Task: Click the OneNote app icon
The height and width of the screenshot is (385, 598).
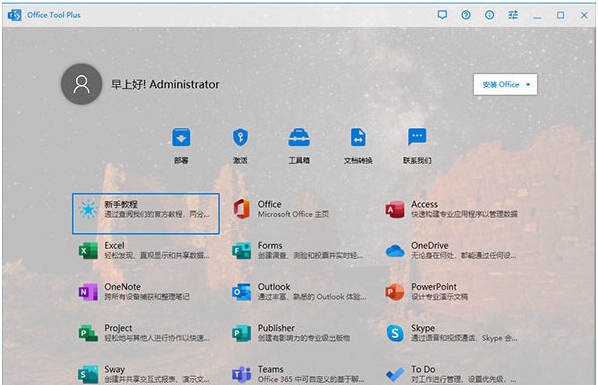Action: [x=88, y=292]
